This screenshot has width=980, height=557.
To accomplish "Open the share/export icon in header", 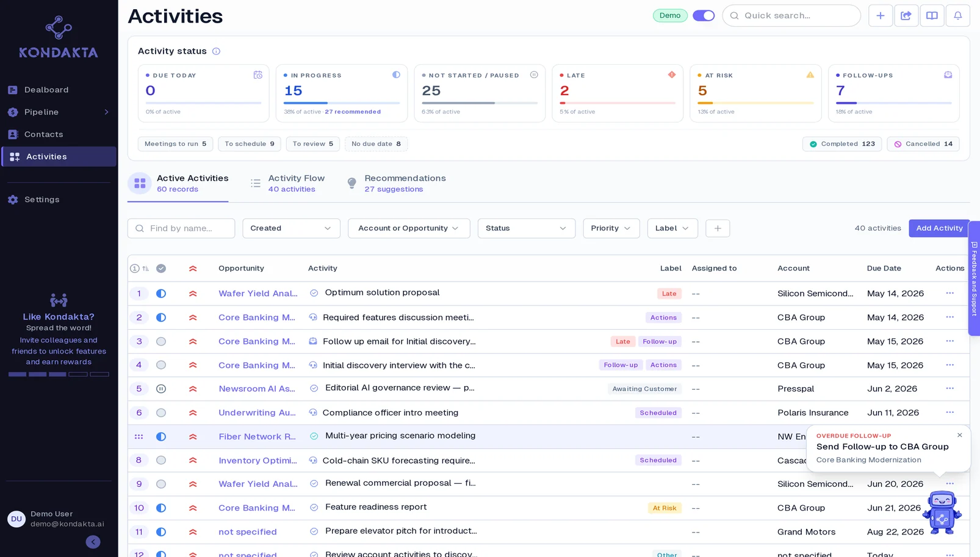I will pyautogui.click(x=906, y=16).
